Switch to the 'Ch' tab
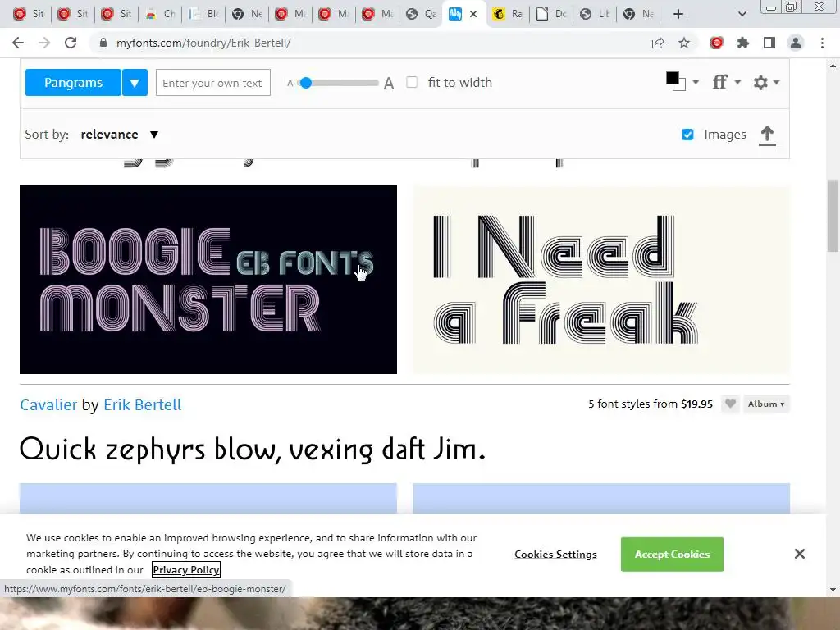 coord(162,14)
